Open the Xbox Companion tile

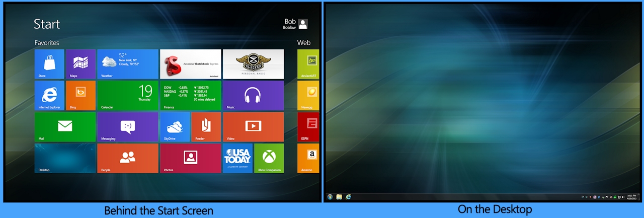(269, 158)
